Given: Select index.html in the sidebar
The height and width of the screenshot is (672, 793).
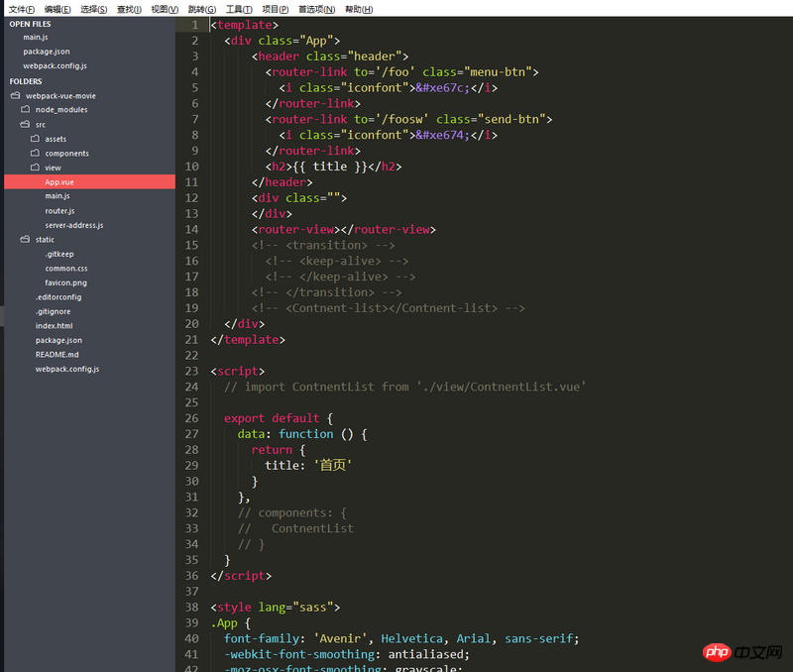Looking at the screenshot, I should pyautogui.click(x=54, y=326).
